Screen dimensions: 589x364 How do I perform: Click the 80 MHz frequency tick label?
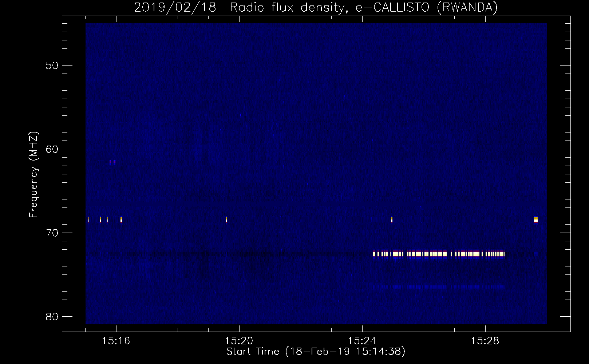pyautogui.click(x=52, y=317)
